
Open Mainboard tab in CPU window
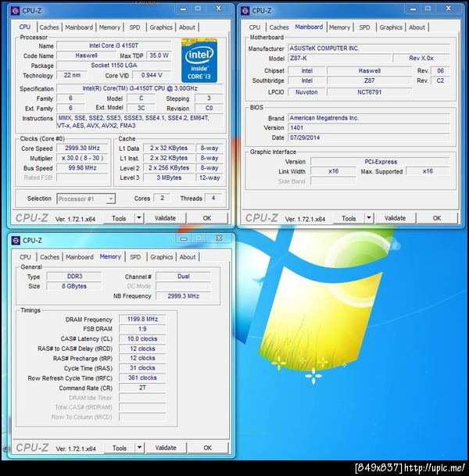(79, 27)
